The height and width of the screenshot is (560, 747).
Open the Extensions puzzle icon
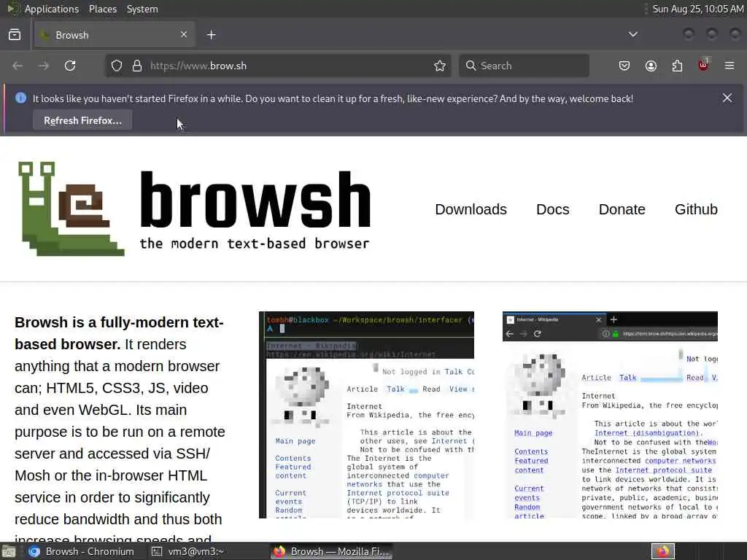coord(677,66)
